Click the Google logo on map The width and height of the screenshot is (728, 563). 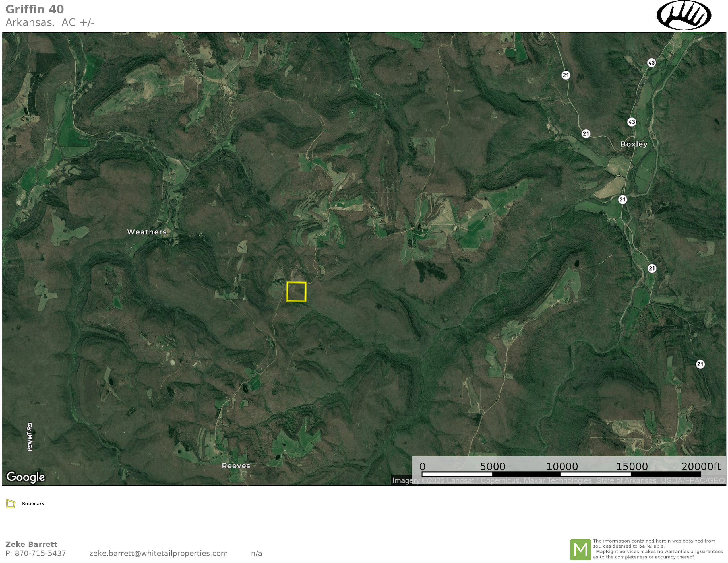pyautogui.click(x=26, y=477)
